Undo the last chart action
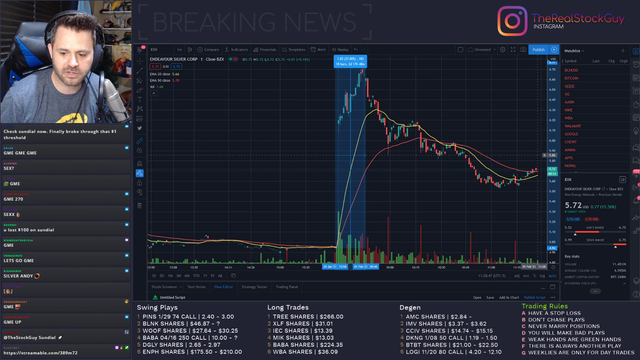 click(356, 50)
